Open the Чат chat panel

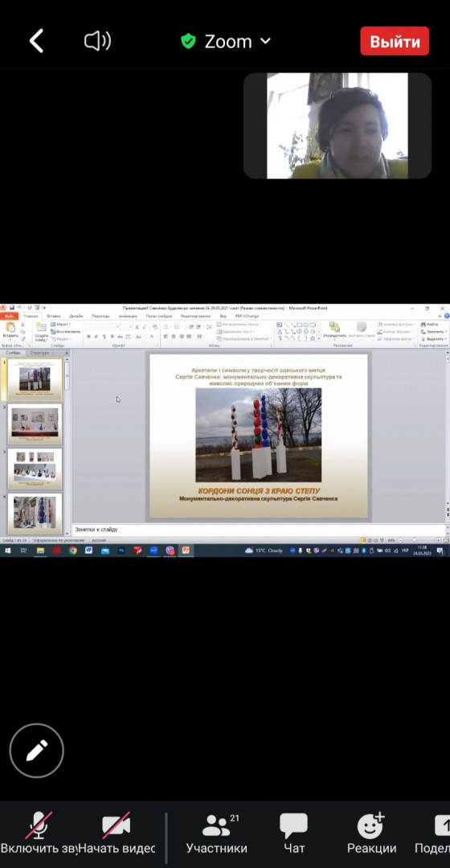(x=294, y=833)
